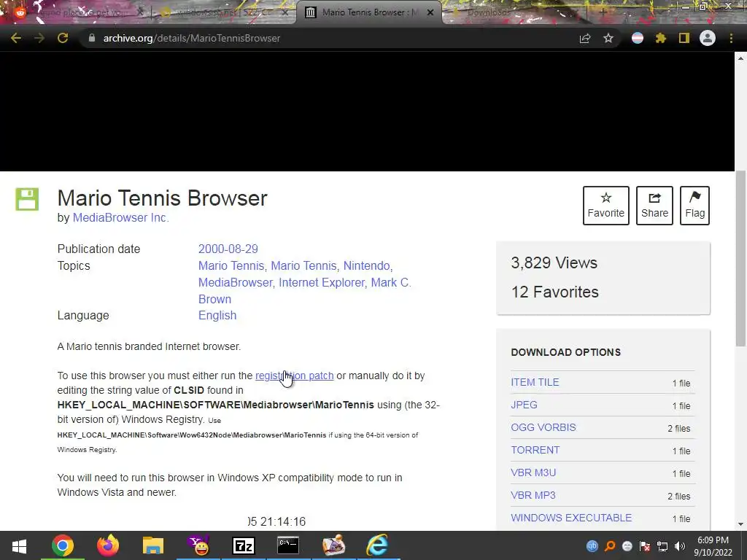
Task: Bookmark this page with the star icon
Action: 608,38
